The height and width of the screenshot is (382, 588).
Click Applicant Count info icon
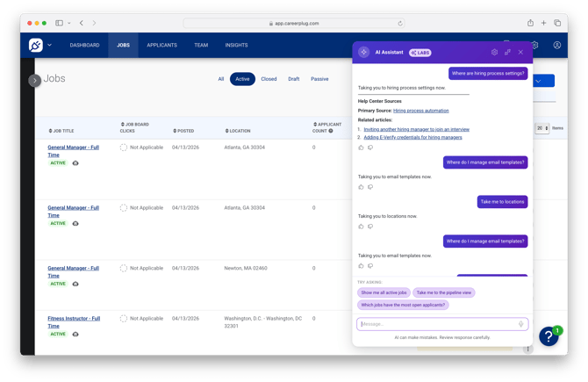point(331,131)
